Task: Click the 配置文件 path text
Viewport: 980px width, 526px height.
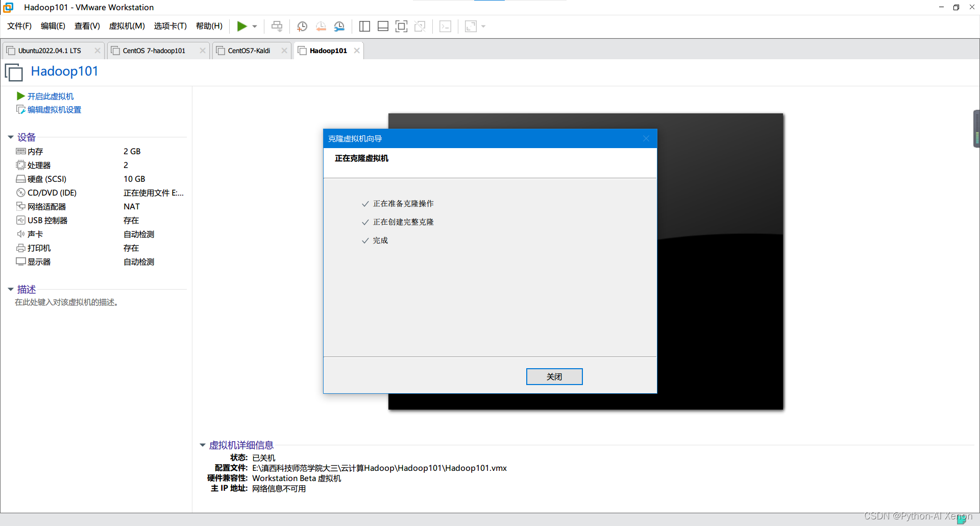Action: pyautogui.click(x=379, y=468)
